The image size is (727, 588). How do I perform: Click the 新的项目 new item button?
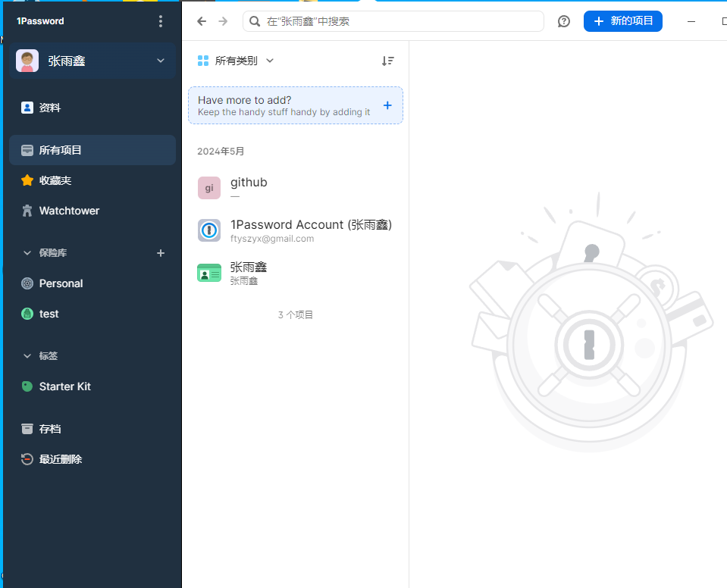(622, 21)
